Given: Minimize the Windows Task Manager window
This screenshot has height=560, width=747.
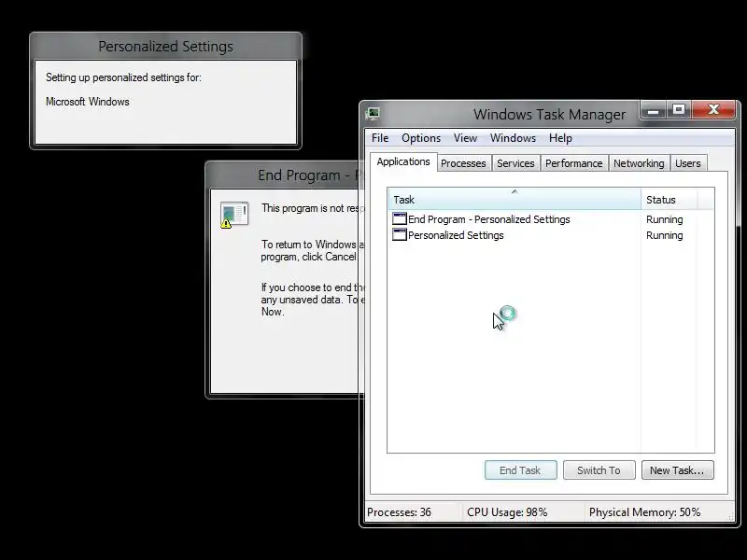Looking at the screenshot, I should (653, 110).
